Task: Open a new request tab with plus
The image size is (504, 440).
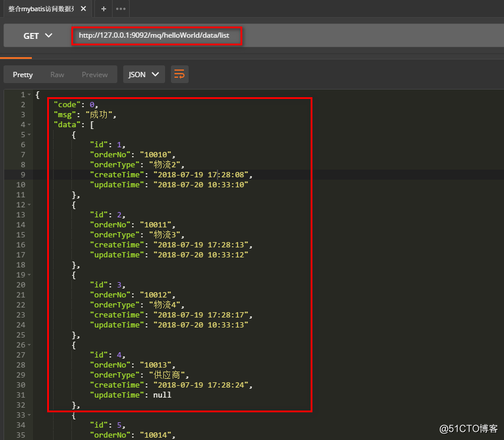Action: click(x=104, y=9)
